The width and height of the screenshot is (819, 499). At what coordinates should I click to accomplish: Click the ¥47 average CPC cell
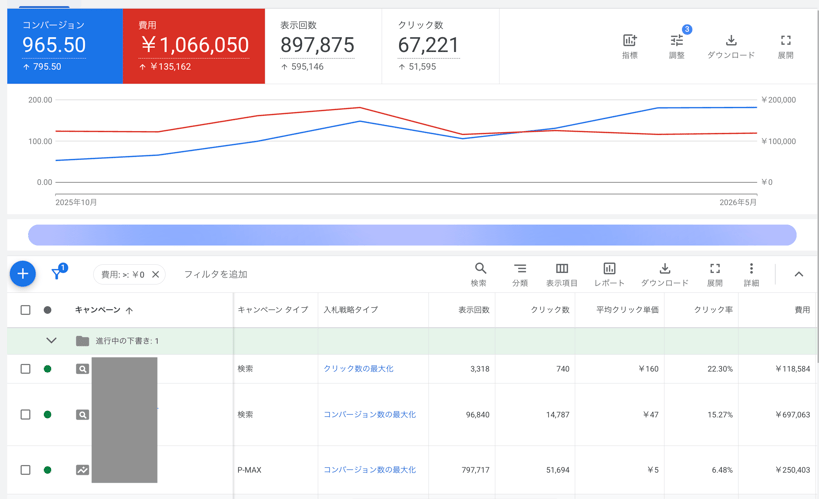point(650,414)
